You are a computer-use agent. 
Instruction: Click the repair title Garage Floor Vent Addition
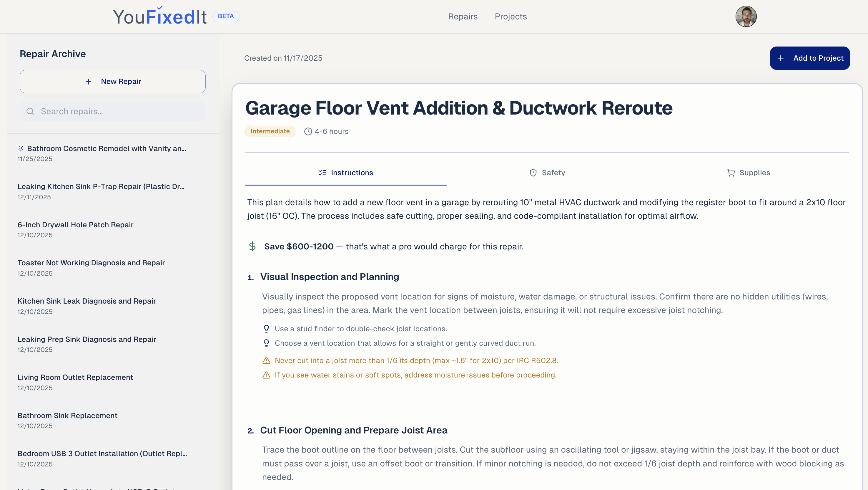point(459,108)
